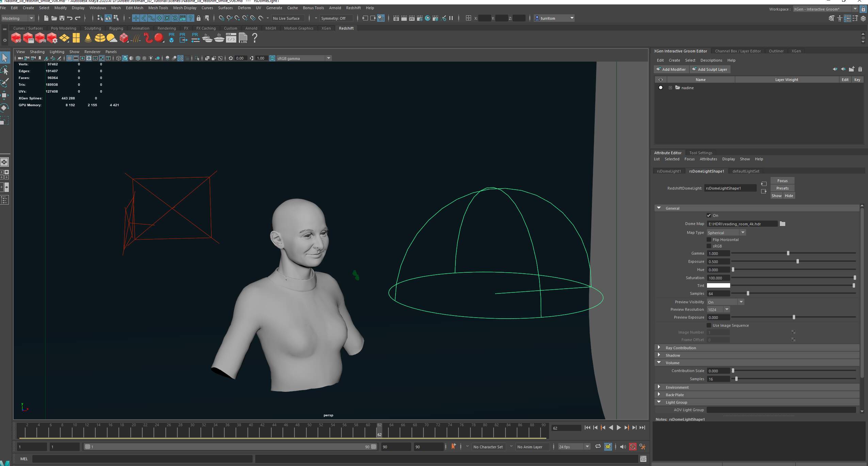Click the Add Sculpt Layer icon
Viewport: 868px width, 466px height.
click(x=695, y=69)
